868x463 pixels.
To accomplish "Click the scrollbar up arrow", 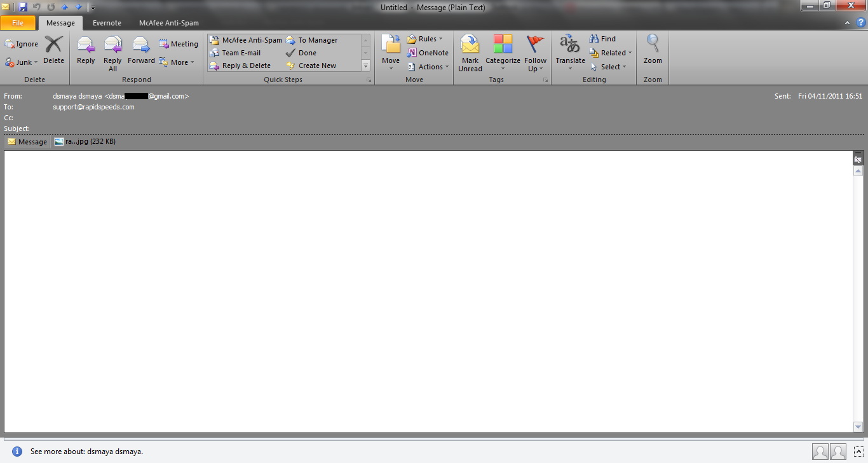I will [x=858, y=171].
